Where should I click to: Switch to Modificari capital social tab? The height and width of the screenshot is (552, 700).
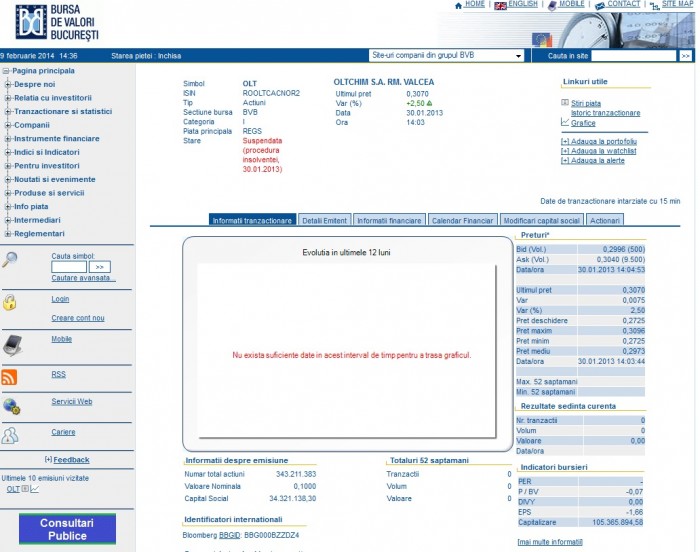click(542, 220)
